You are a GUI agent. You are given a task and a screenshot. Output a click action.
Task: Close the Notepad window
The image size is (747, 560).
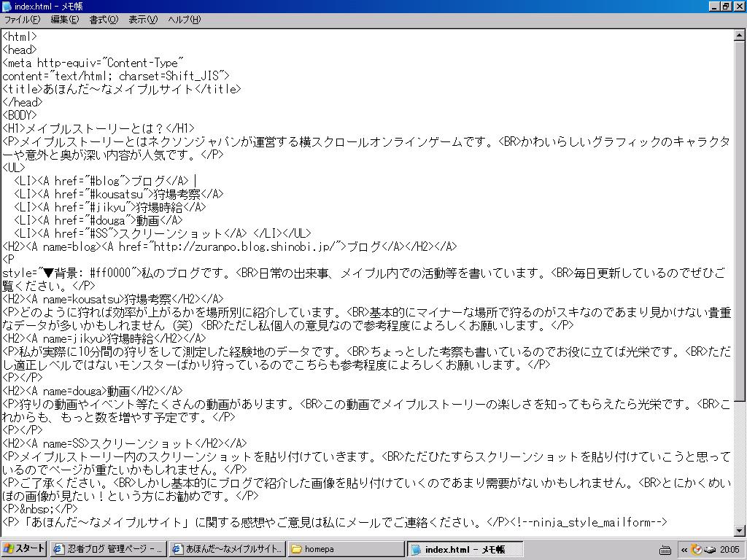738,6
